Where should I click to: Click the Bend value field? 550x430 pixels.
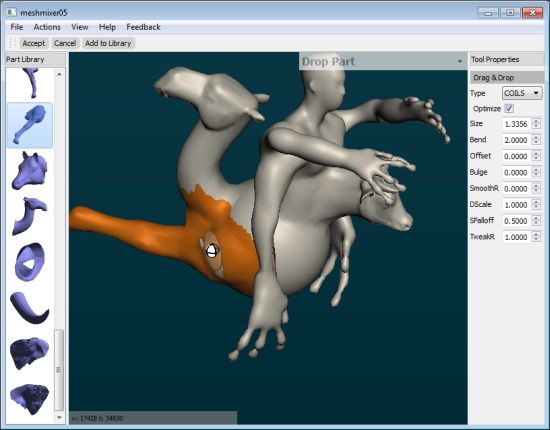pos(516,140)
